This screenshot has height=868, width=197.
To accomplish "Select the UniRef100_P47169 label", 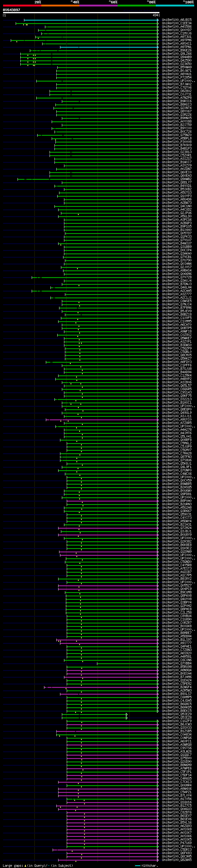I will [x=177, y=843].
